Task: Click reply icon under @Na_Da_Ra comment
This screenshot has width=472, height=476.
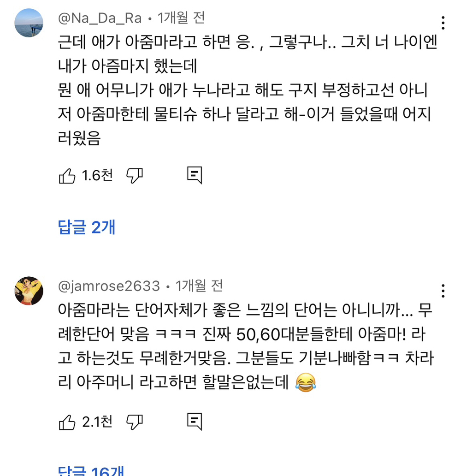Action: 195,176
